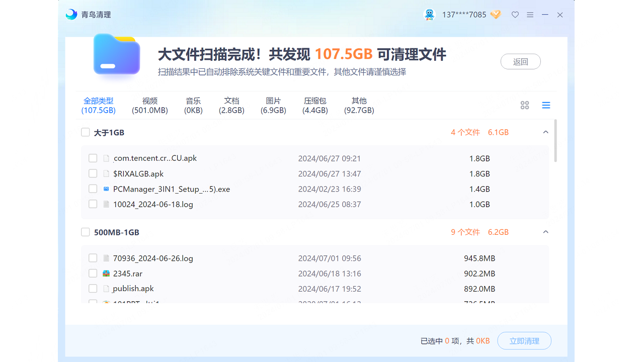Open the 压缩包 category tab
This screenshot has width=644, height=362.
(315, 105)
